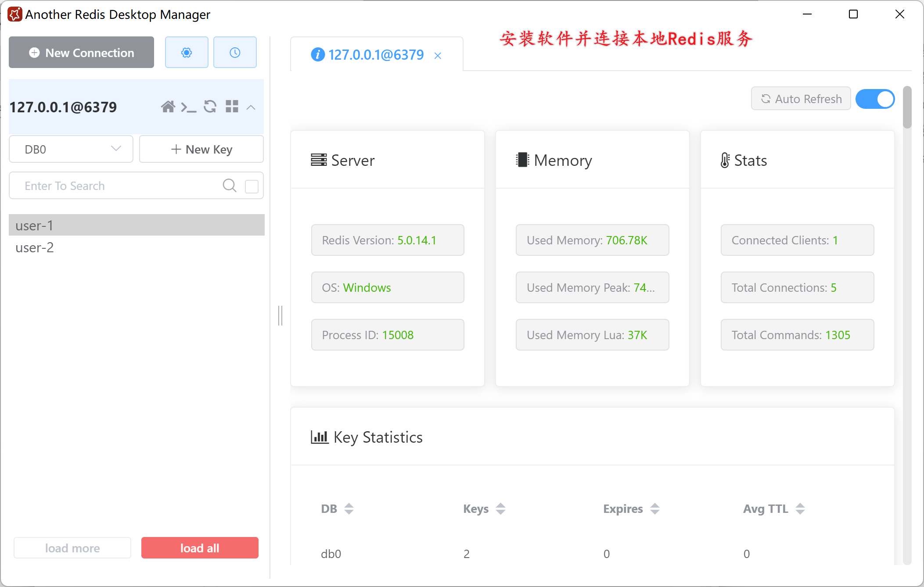Click the load all button
The height and width of the screenshot is (587, 924).
tap(200, 548)
